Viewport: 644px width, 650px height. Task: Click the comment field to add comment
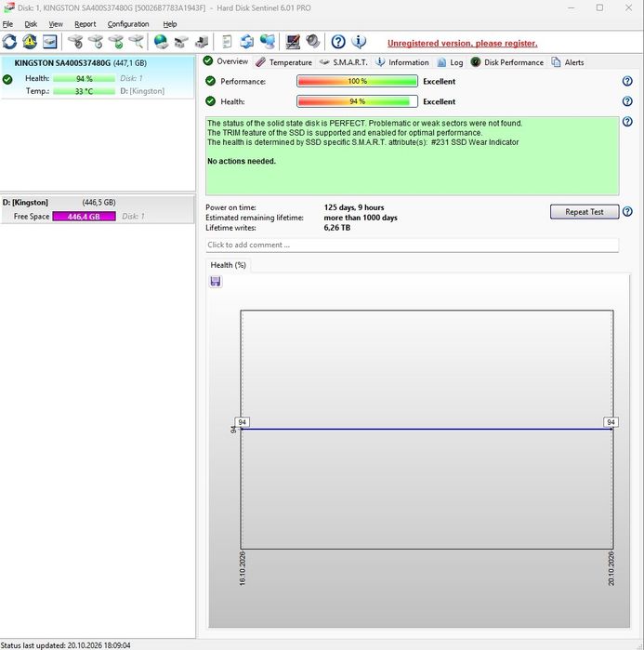coord(412,245)
